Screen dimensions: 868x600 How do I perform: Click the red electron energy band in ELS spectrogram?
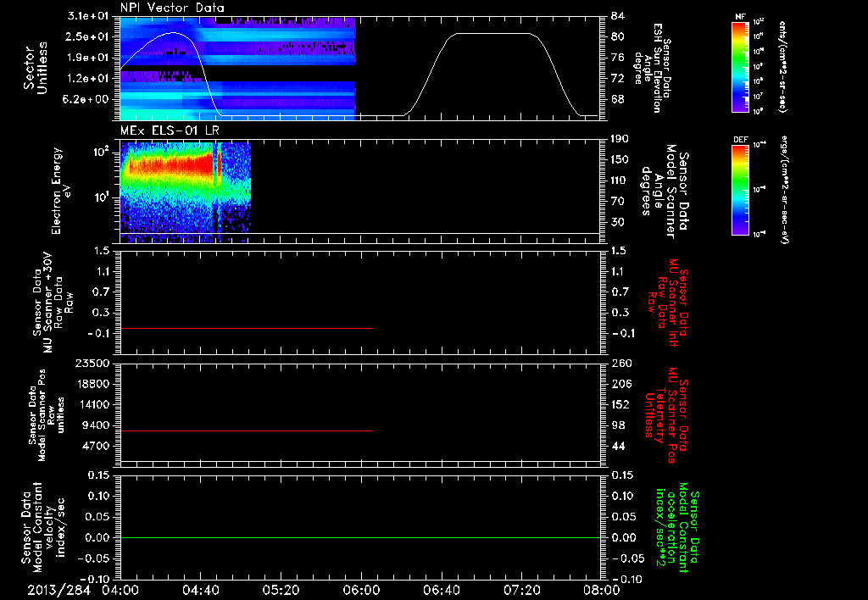coord(170,165)
